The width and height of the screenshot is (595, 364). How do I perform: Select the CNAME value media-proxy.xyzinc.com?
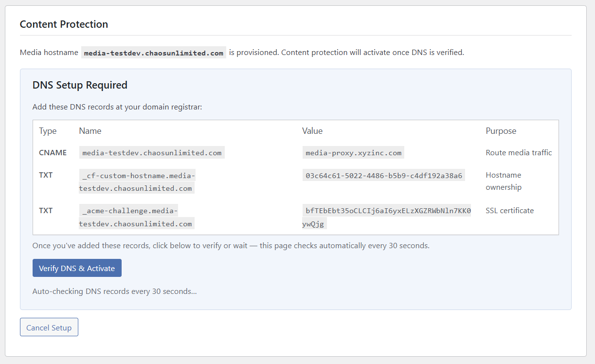tap(353, 152)
